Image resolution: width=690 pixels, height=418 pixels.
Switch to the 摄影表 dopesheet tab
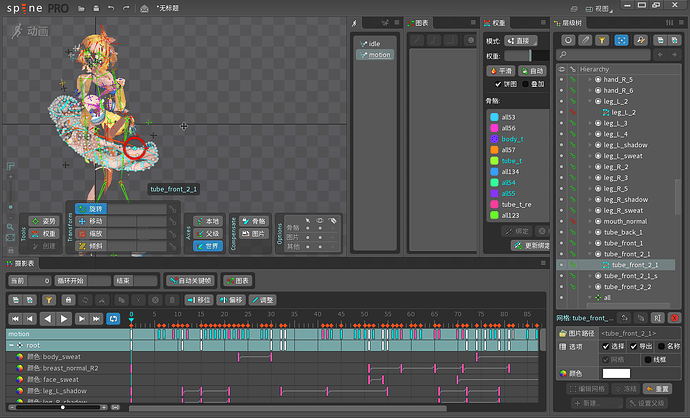(20, 263)
